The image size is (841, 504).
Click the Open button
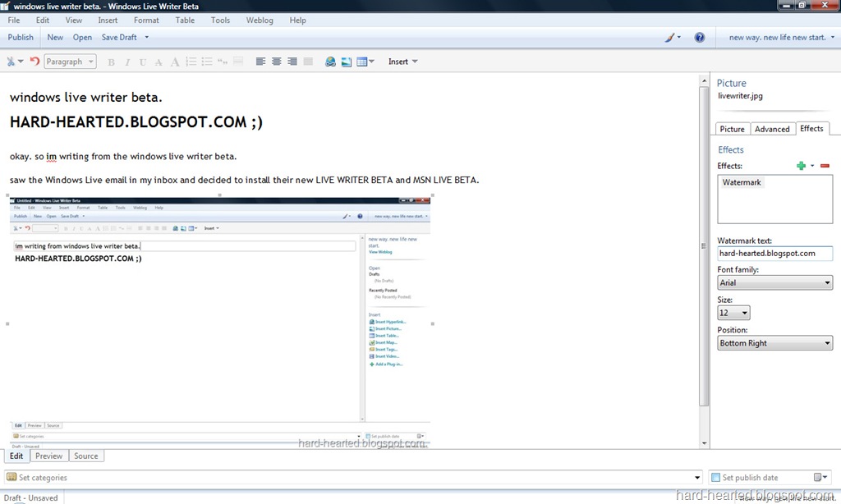(x=82, y=38)
